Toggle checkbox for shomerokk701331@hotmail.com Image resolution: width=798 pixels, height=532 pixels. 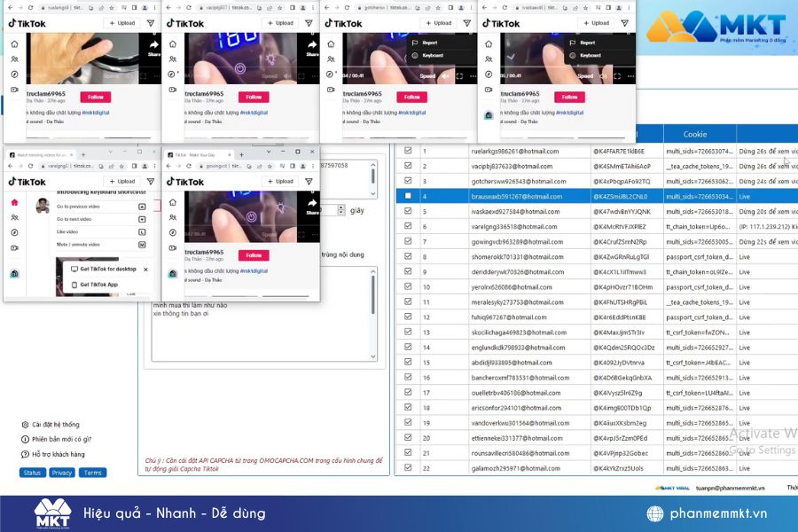[408, 256]
